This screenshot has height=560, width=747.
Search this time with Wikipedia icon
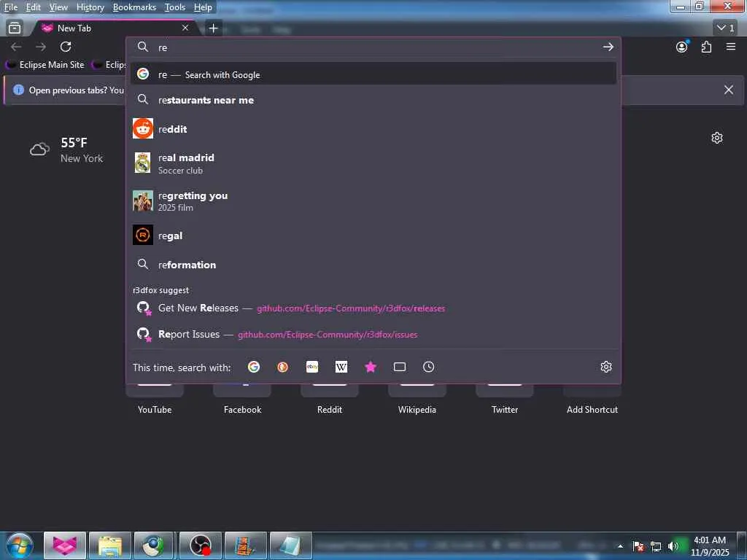[341, 367]
